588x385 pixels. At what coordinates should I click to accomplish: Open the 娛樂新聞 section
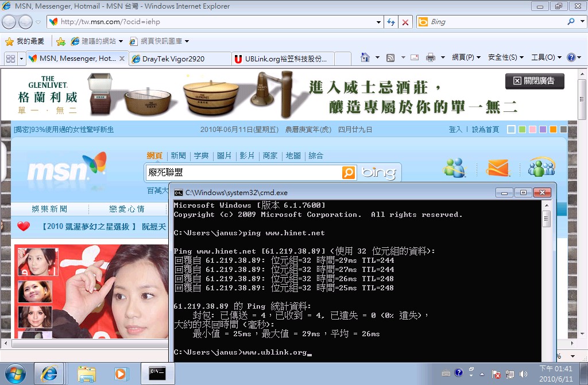pos(49,209)
